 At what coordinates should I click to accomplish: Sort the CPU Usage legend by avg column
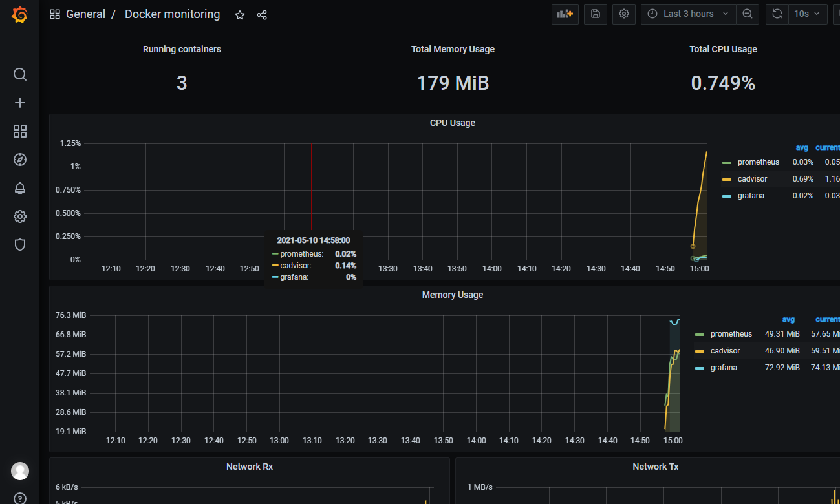[801, 147]
